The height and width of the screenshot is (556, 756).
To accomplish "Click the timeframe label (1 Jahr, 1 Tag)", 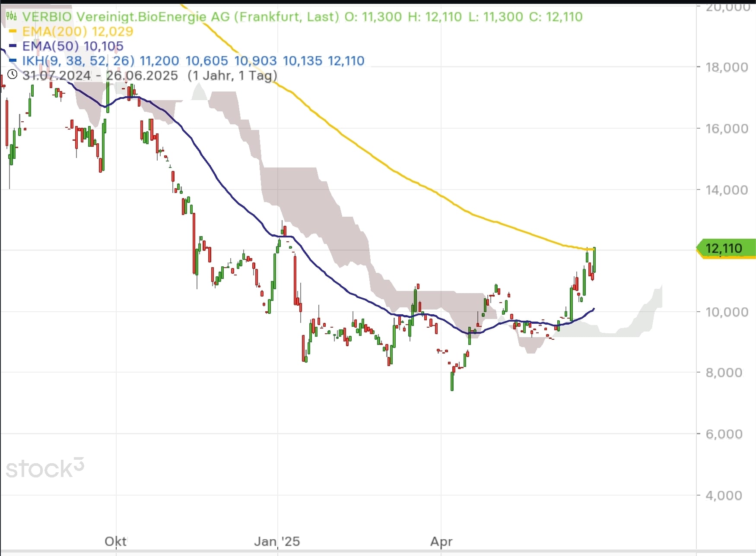I will [232, 75].
